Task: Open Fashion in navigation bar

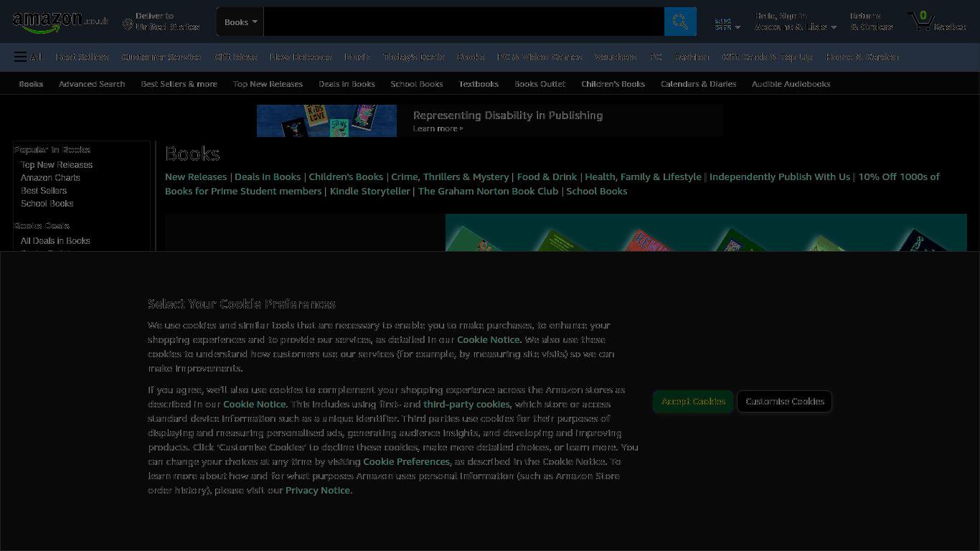Action: coord(692,57)
